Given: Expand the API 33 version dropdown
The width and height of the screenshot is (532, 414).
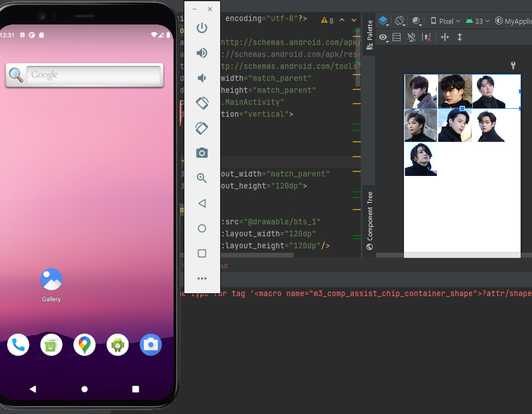Looking at the screenshot, I should (x=478, y=21).
